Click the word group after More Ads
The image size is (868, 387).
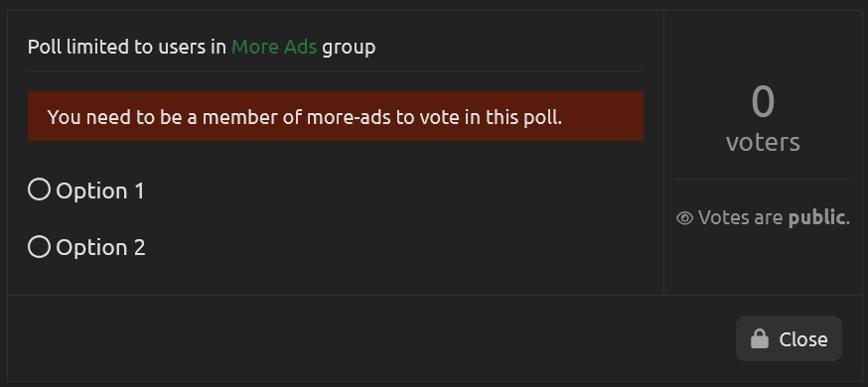349,48
